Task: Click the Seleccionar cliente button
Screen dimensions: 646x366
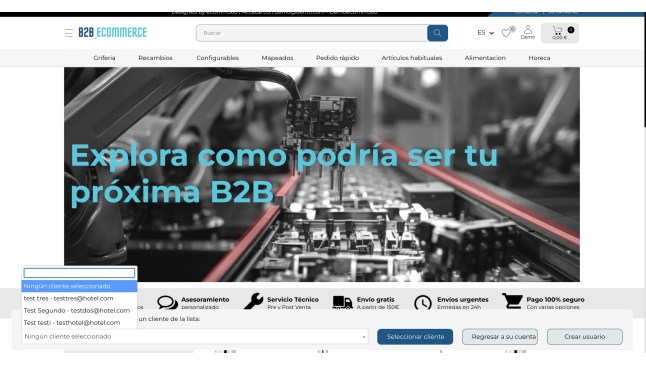Action: click(x=415, y=336)
